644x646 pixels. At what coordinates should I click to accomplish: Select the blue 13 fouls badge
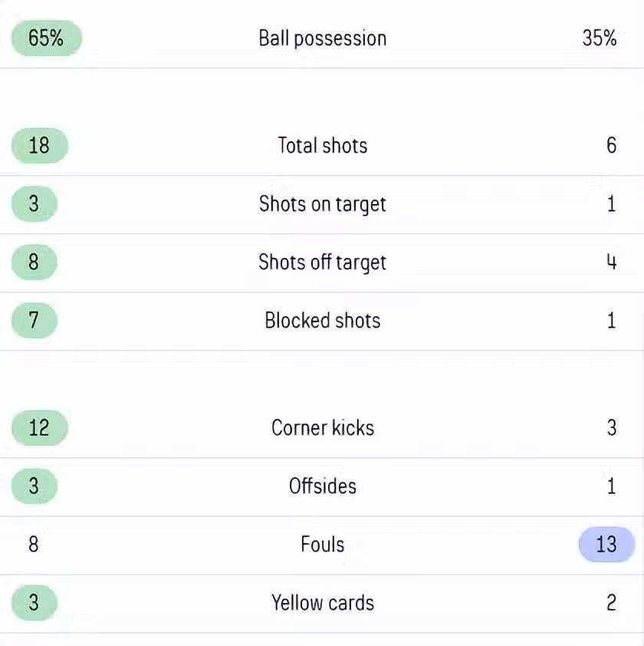(606, 545)
